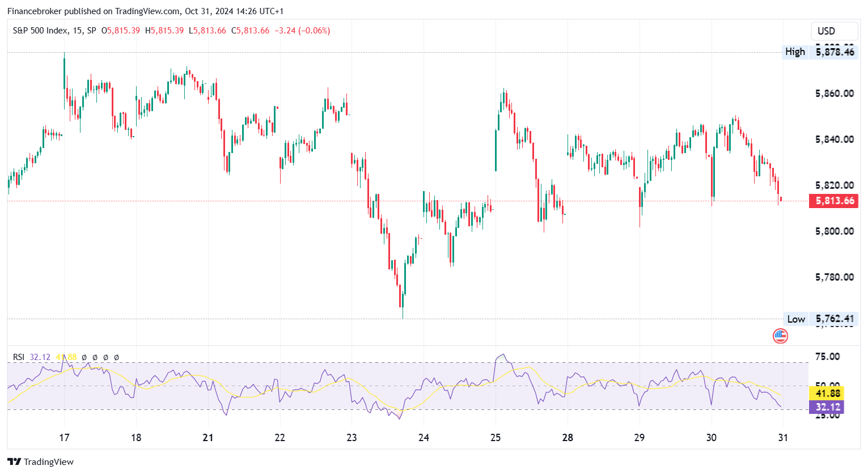The height and width of the screenshot is (474, 868).
Task: Click the purple 32.12 RSI value tag
Action: [828, 407]
